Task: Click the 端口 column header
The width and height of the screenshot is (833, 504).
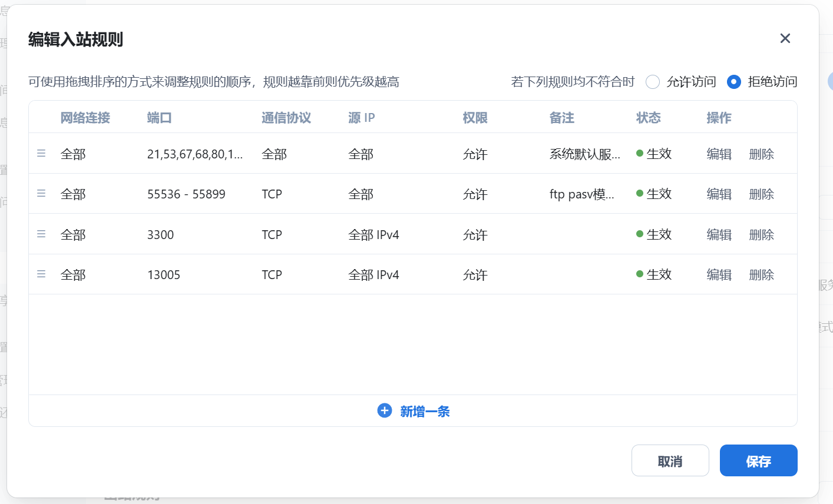Action: tap(159, 118)
